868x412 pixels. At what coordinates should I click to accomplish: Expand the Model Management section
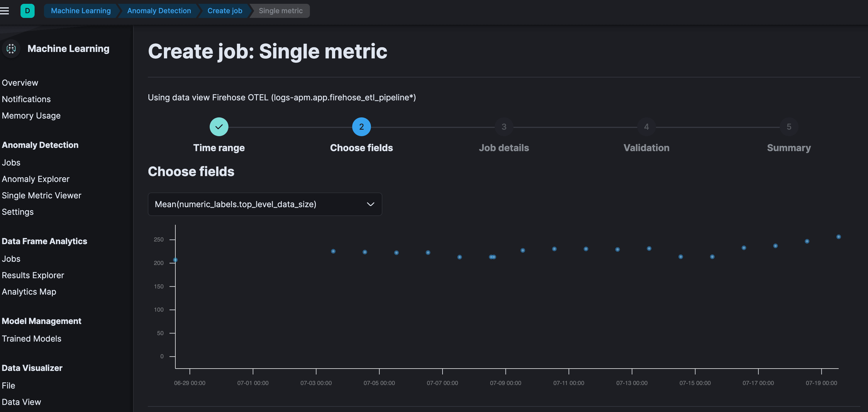(x=42, y=321)
